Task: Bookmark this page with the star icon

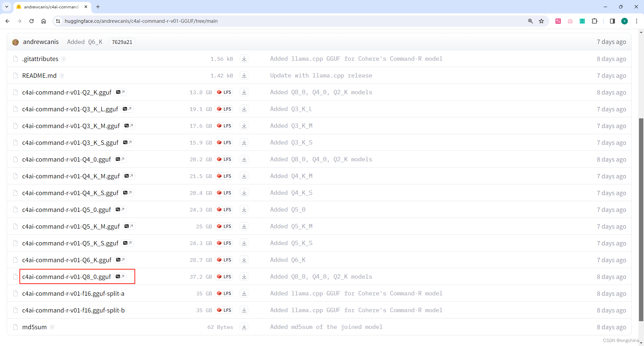Action: [541, 21]
